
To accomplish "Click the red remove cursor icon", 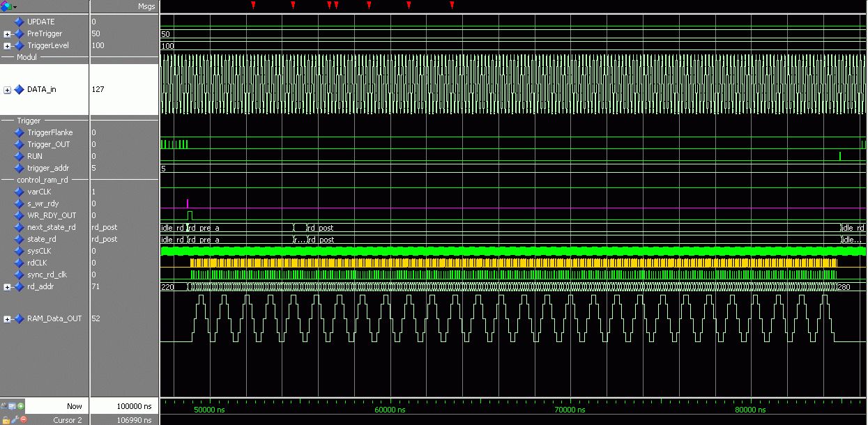I will point(23,419).
